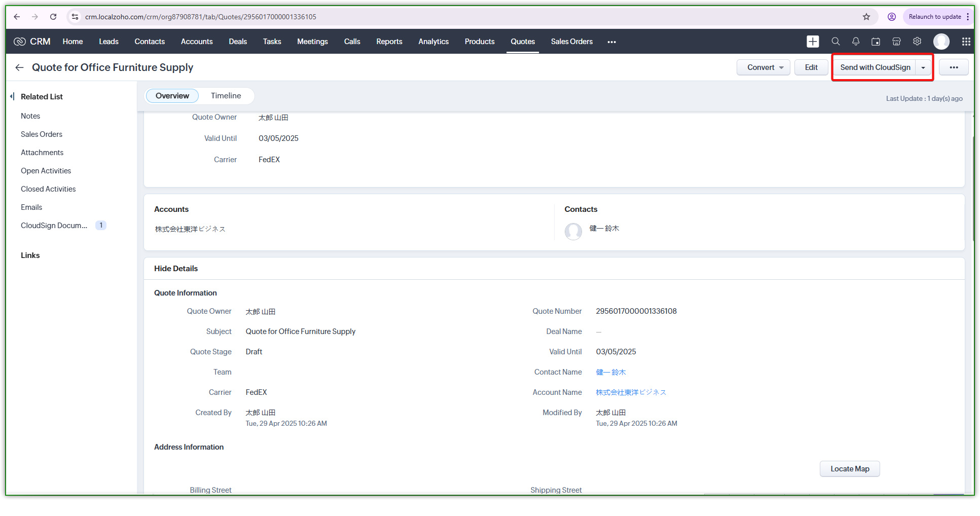Viewport: 980px width, 516px height.
Task: Go to the Reports module tab
Action: (389, 42)
